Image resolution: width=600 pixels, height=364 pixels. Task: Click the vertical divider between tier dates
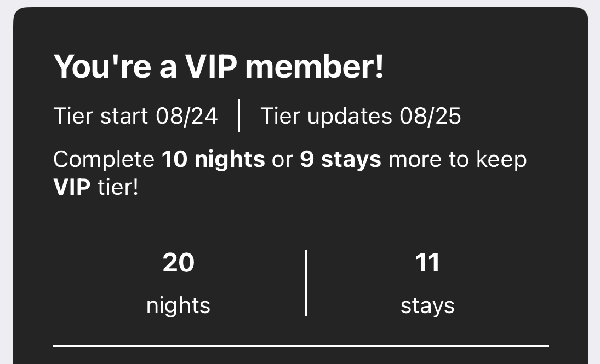coord(239,115)
